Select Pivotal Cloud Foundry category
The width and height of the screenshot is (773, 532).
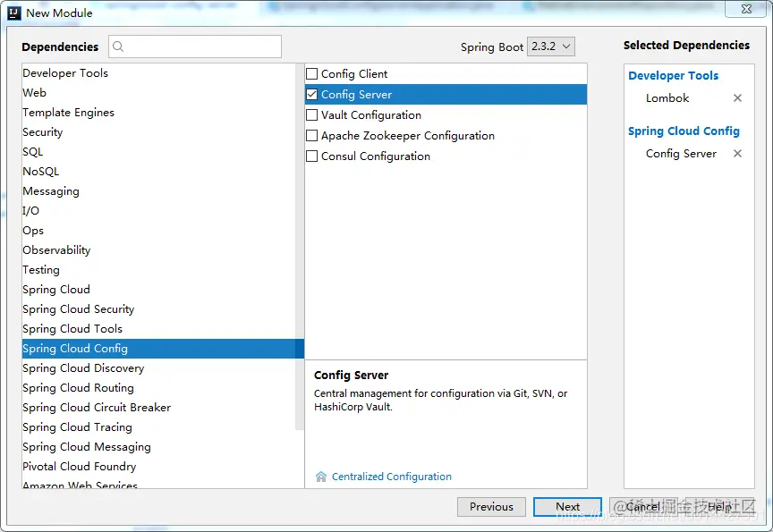pos(158,467)
